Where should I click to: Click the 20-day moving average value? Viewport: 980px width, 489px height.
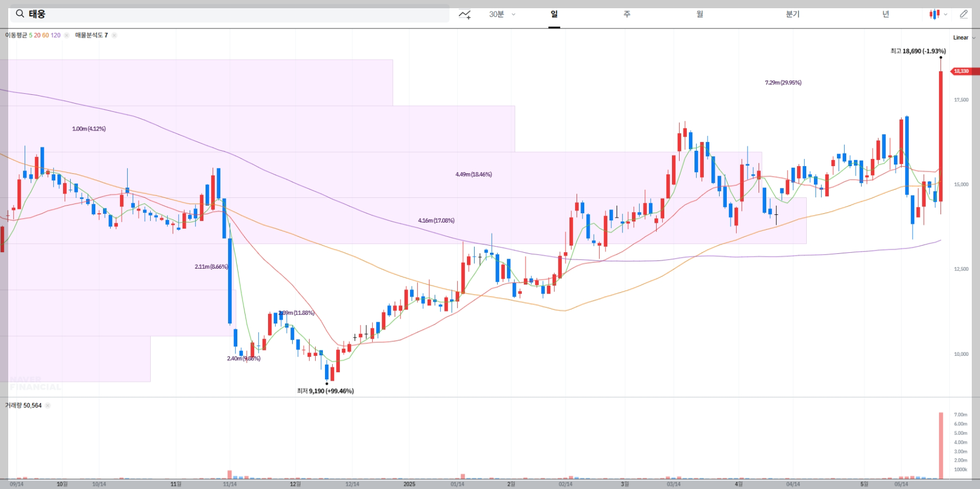tap(37, 35)
